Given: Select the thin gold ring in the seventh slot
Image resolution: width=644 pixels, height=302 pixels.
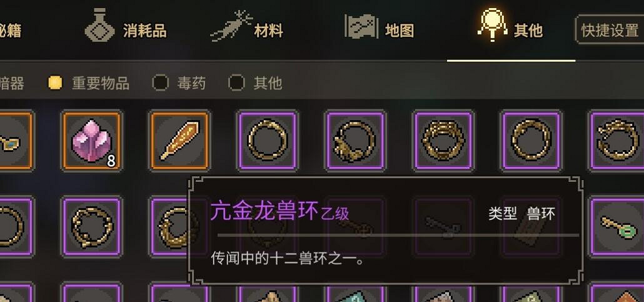Looking at the screenshot, I should (531, 141).
